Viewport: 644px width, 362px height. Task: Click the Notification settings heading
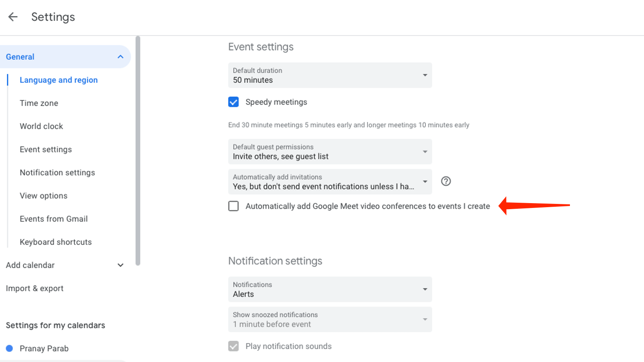pyautogui.click(x=275, y=261)
